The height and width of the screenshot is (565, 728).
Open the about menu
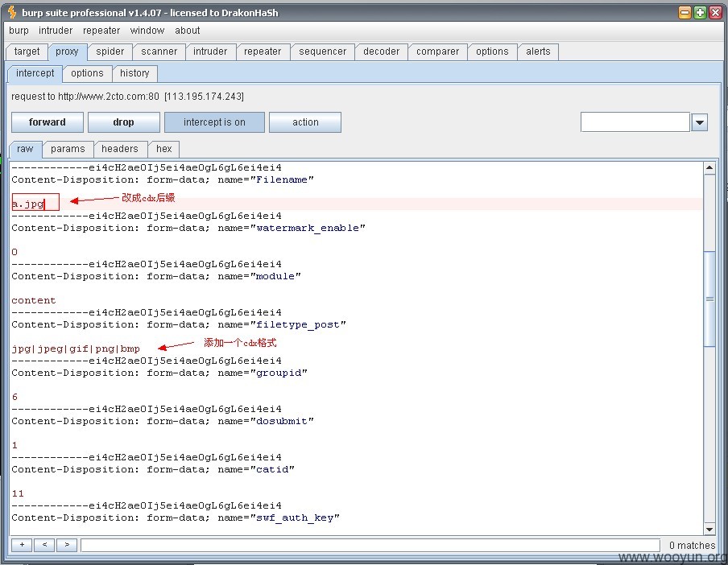coord(187,31)
